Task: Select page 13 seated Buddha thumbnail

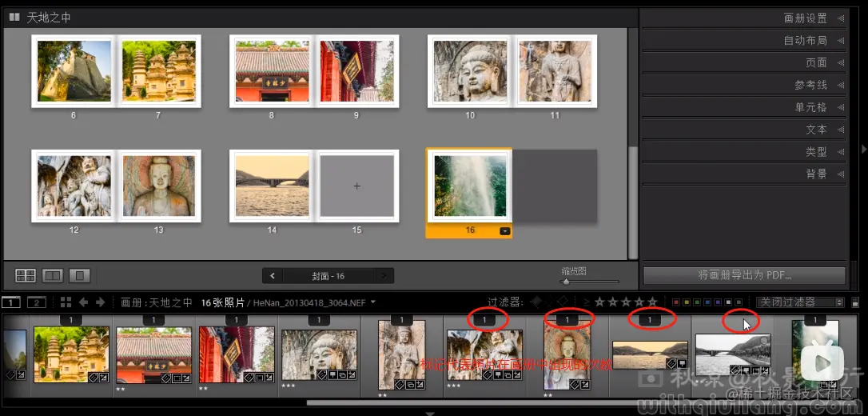Action: pyautogui.click(x=159, y=186)
